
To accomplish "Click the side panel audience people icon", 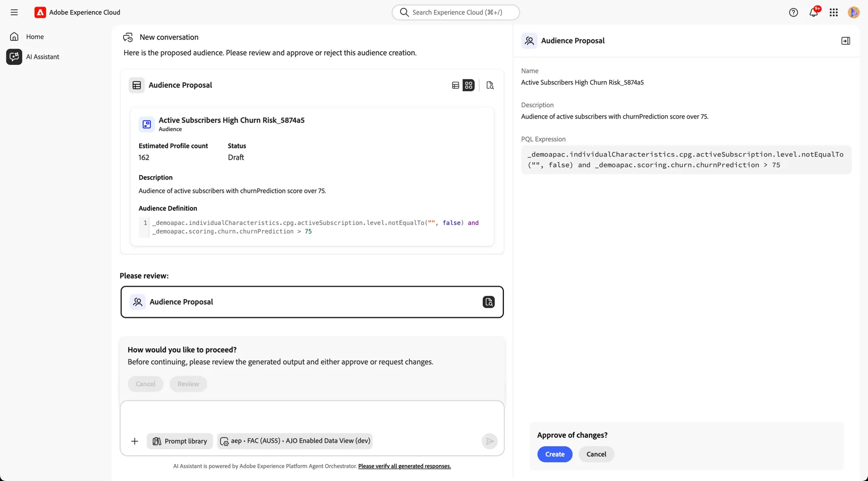I will (529, 41).
